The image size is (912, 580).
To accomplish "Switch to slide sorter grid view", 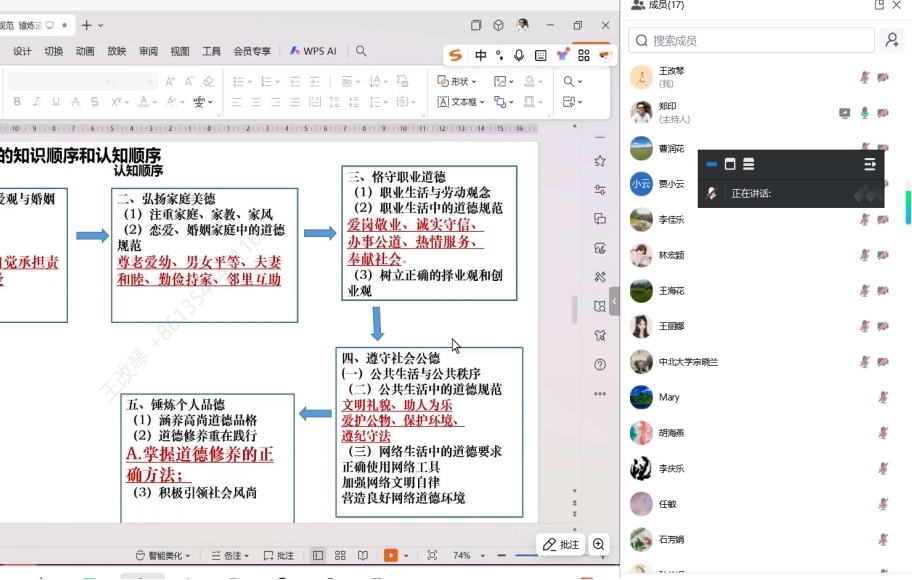I will [x=340, y=555].
